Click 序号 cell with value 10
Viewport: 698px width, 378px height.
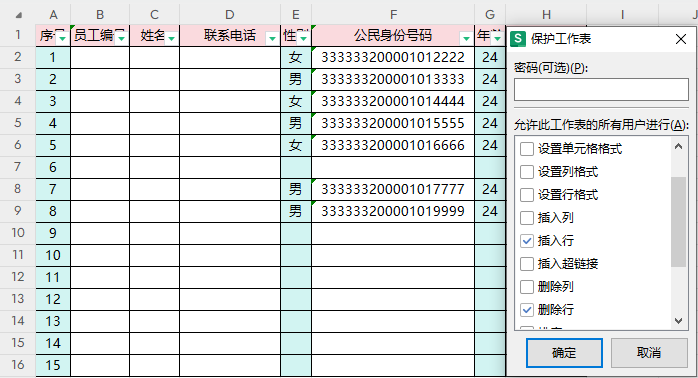(53, 255)
